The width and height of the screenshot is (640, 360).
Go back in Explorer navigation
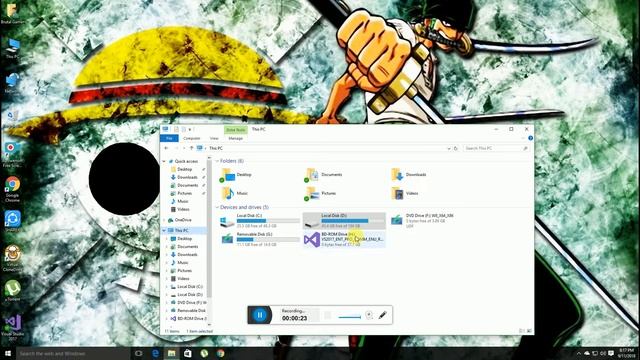pyautogui.click(x=167, y=149)
